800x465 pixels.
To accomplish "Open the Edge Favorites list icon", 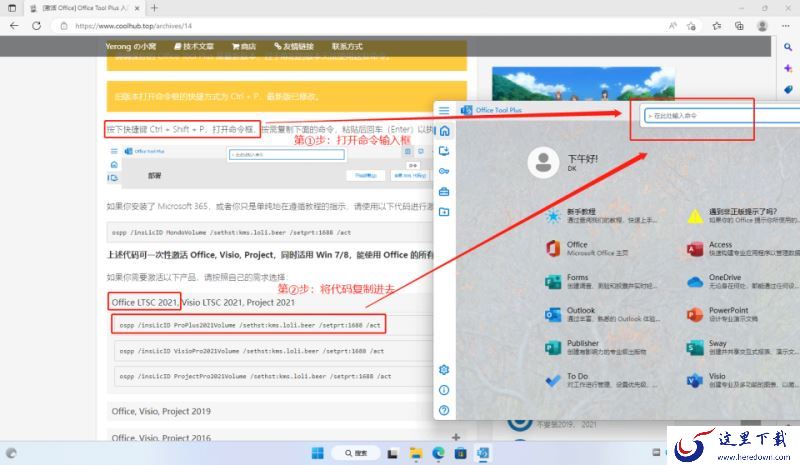I will 717,26.
